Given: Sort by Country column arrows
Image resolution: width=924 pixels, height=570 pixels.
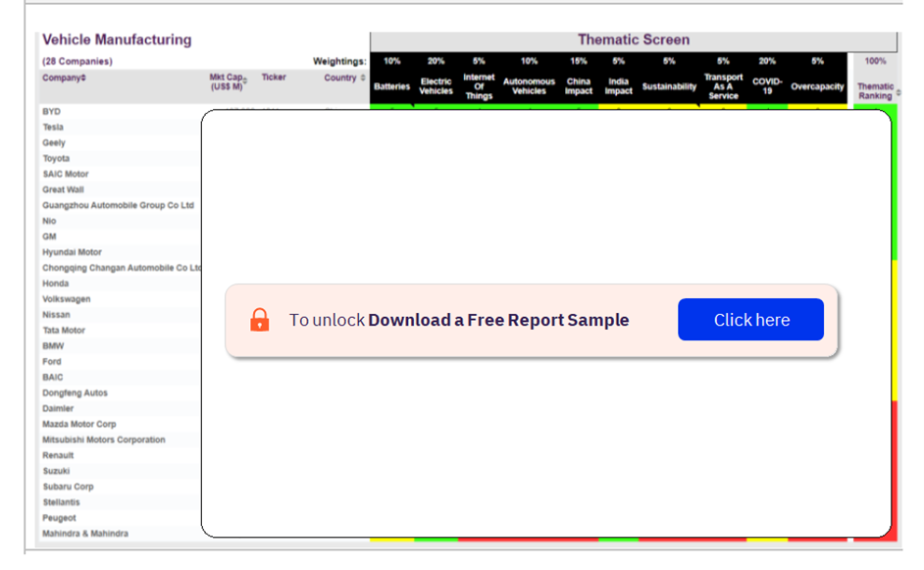Looking at the screenshot, I should (x=362, y=78).
